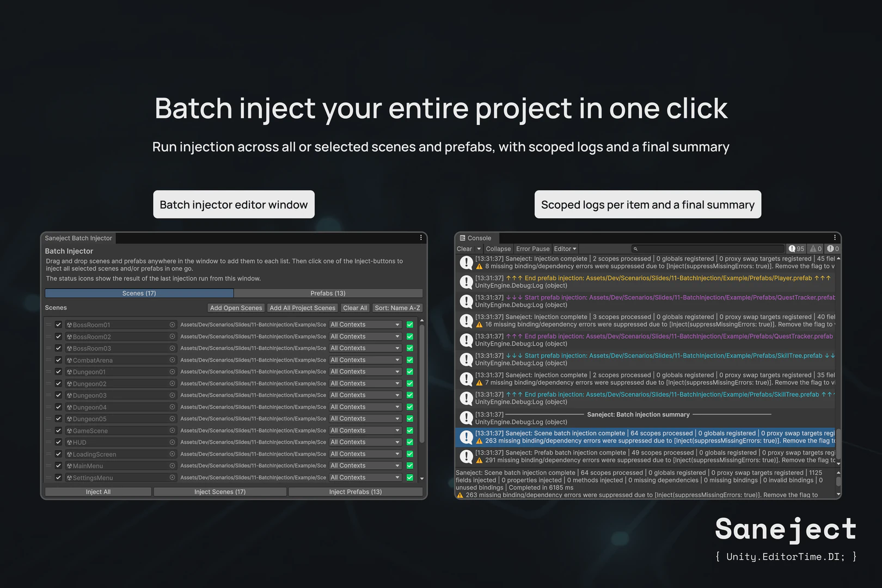
Task: Toggle Error Pause in the Console
Action: 532,248
